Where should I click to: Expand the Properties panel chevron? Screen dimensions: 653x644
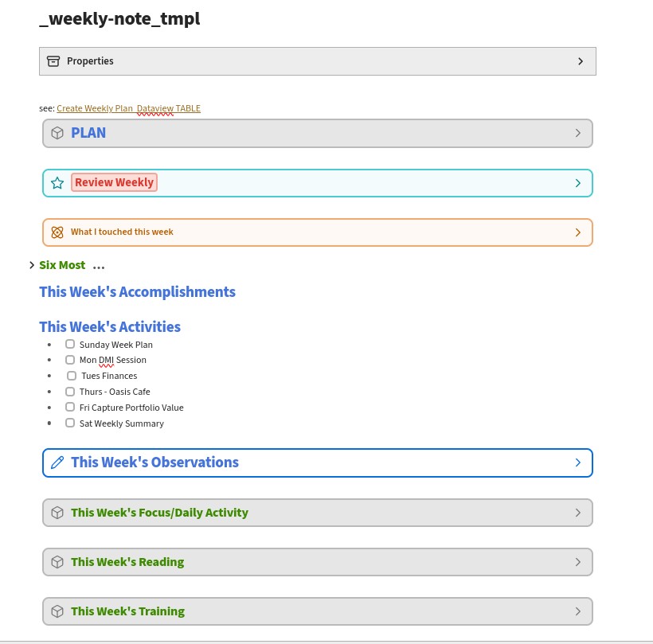pyautogui.click(x=581, y=61)
